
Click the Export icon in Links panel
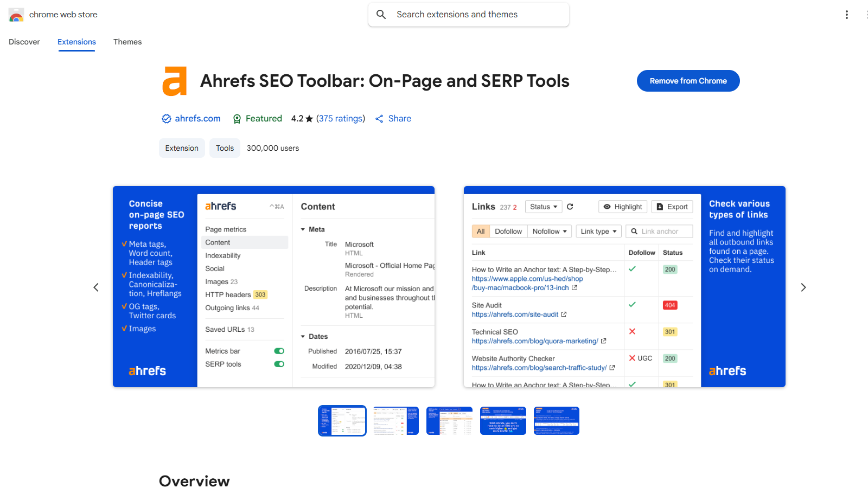[659, 207]
